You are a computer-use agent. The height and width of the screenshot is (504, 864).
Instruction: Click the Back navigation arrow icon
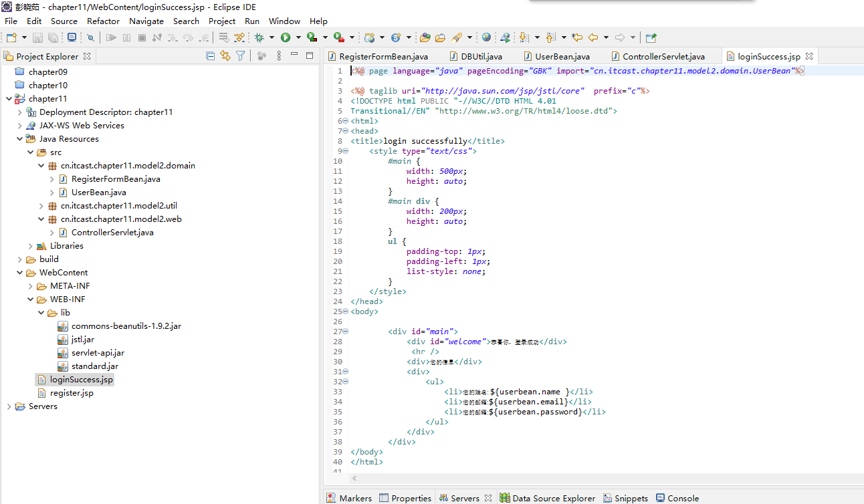coord(592,38)
